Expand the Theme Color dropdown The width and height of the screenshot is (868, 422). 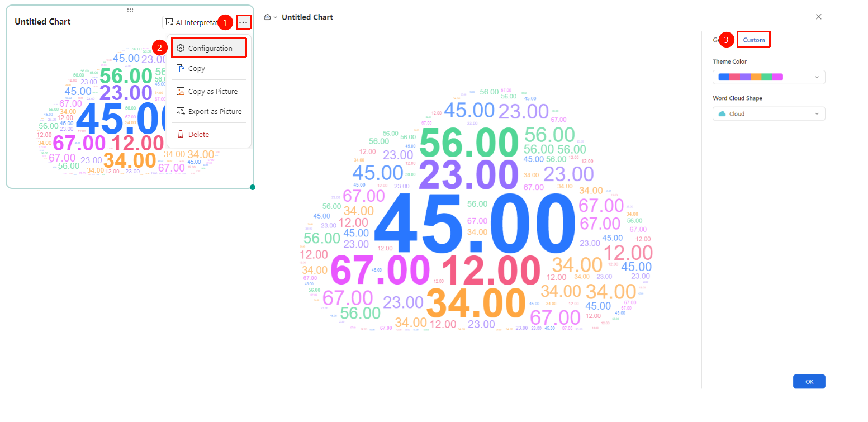(x=769, y=77)
